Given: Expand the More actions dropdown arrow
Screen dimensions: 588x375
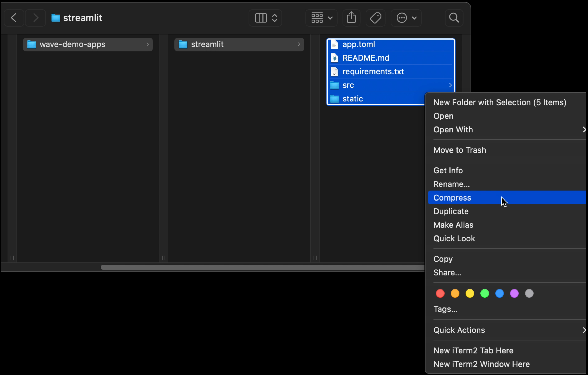Looking at the screenshot, I should click(x=414, y=18).
